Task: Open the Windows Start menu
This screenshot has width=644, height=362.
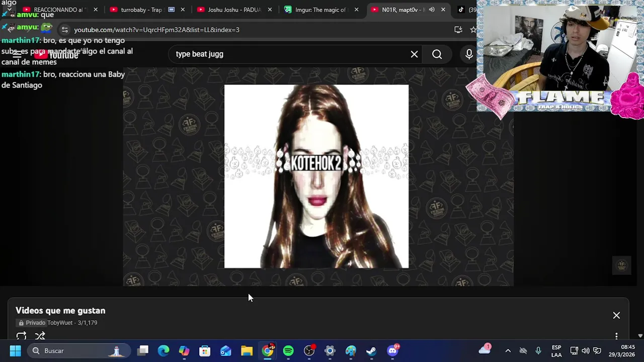Action: 15,350
